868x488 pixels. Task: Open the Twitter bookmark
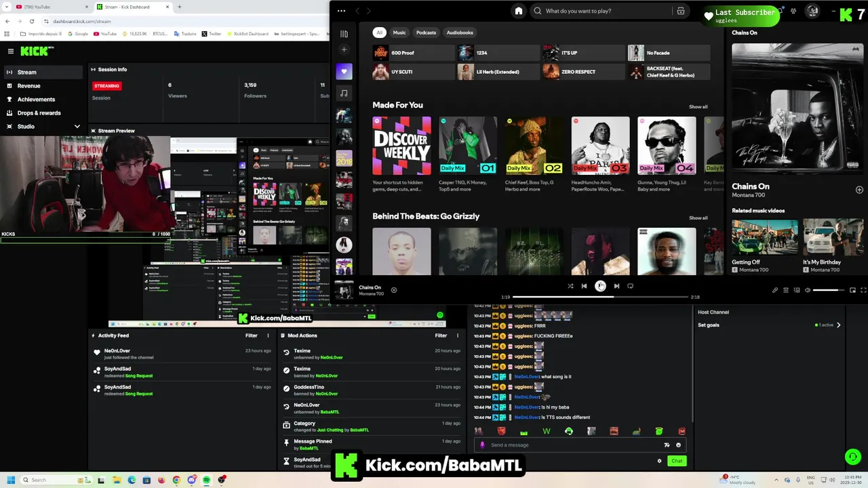point(212,33)
